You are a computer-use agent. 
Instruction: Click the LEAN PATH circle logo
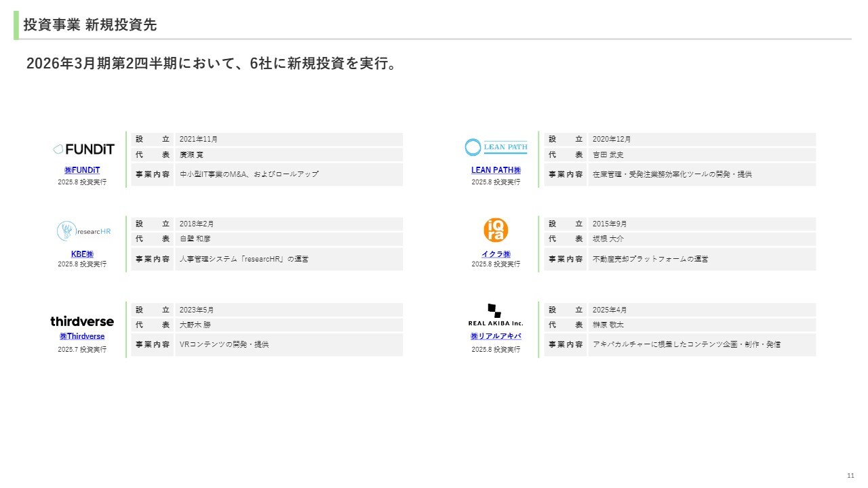point(496,147)
